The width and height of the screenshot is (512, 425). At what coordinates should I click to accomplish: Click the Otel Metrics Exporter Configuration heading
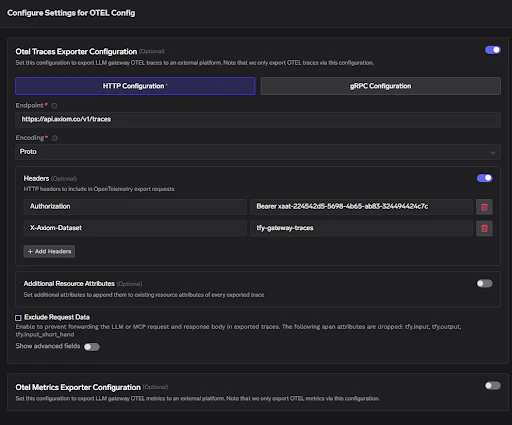click(78, 387)
